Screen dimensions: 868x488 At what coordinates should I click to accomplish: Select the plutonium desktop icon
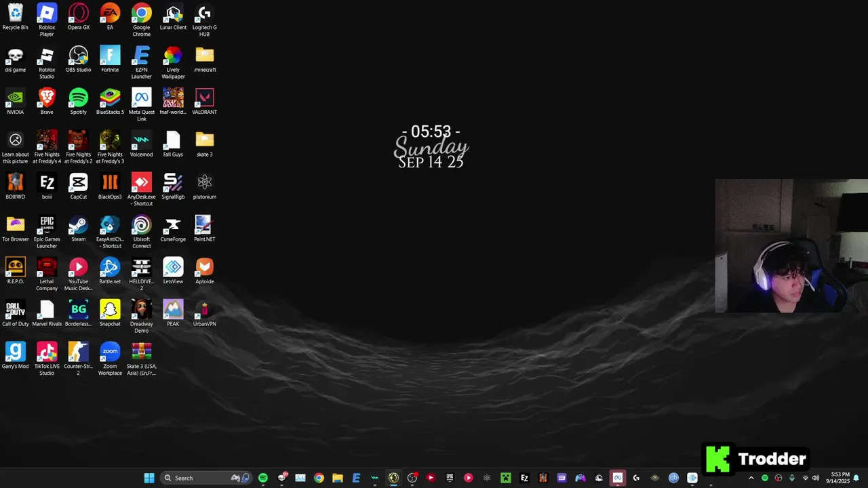(204, 187)
